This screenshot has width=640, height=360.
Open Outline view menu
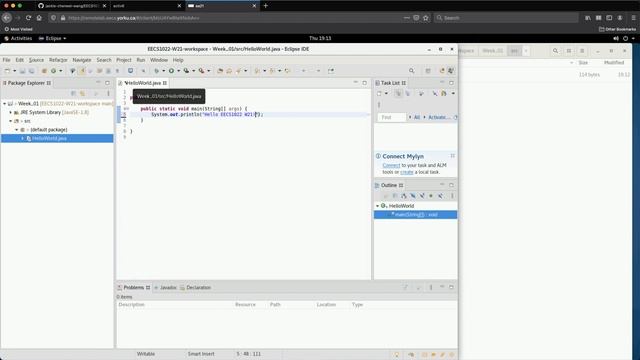click(452, 196)
